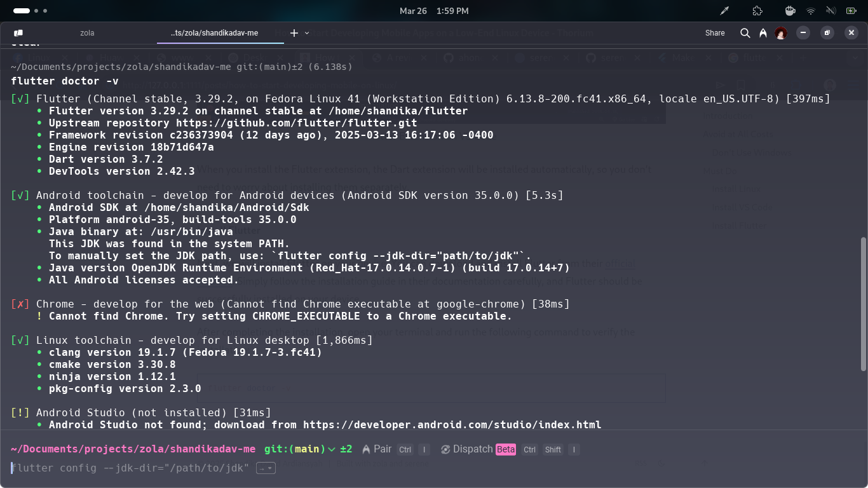
Task: Click the Share button
Action: coord(714,33)
